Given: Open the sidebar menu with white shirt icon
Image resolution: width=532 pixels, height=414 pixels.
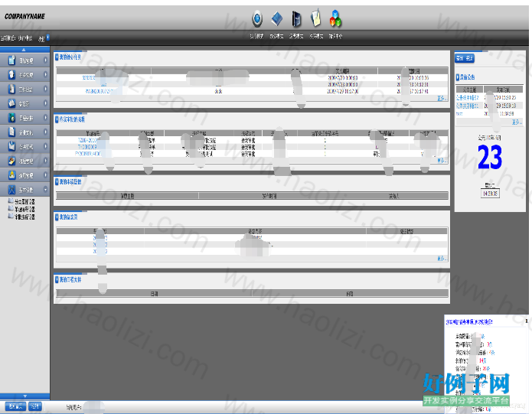Looking at the screenshot, I should pos(24,74).
